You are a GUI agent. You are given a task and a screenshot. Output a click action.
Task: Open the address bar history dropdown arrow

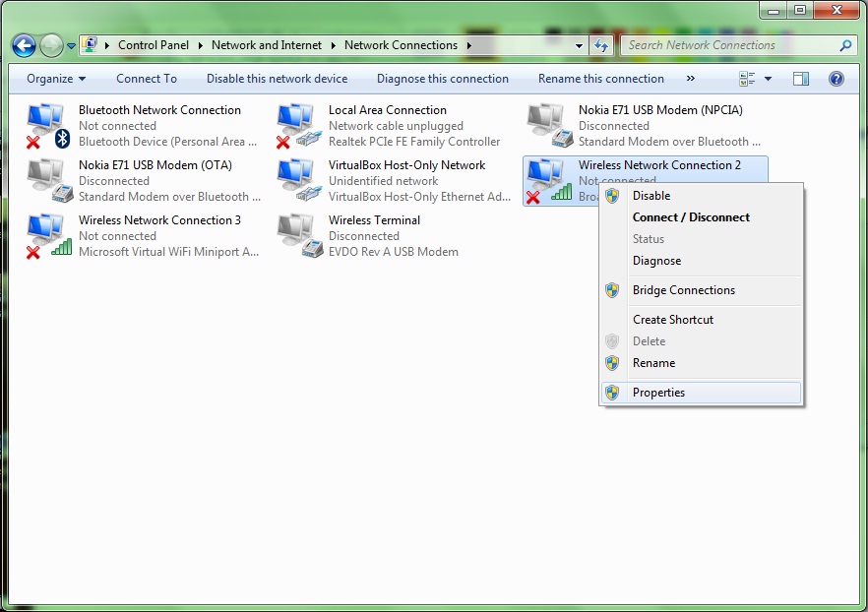pyautogui.click(x=579, y=46)
